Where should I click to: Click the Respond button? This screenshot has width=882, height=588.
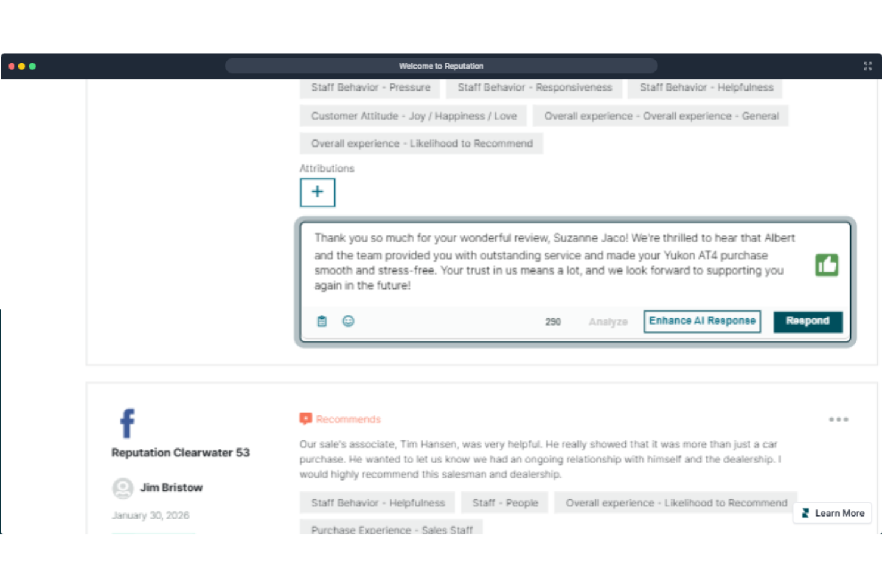(x=808, y=321)
